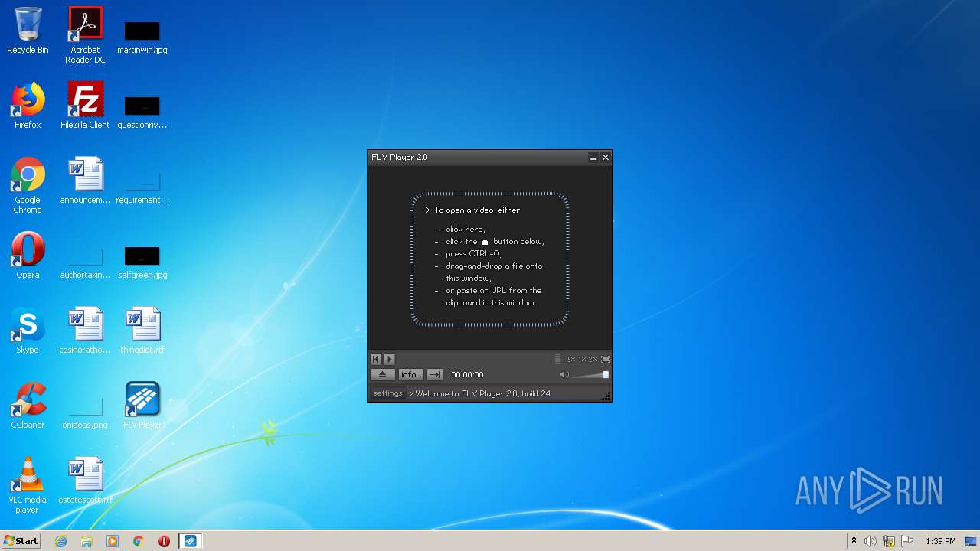Image resolution: width=980 pixels, height=551 pixels.
Task: Open Windows Media Player from the taskbar
Action: tap(113, 541)
